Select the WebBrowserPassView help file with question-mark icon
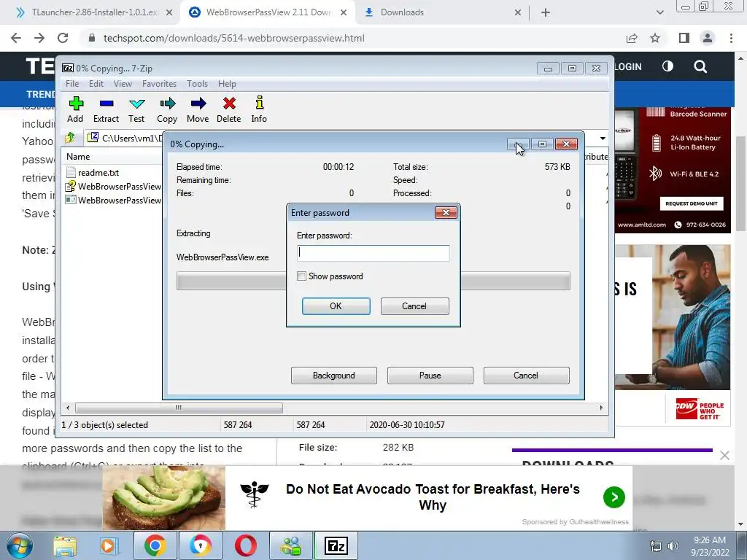This screenshot has height=560, width=747. [x=113, y=186]
